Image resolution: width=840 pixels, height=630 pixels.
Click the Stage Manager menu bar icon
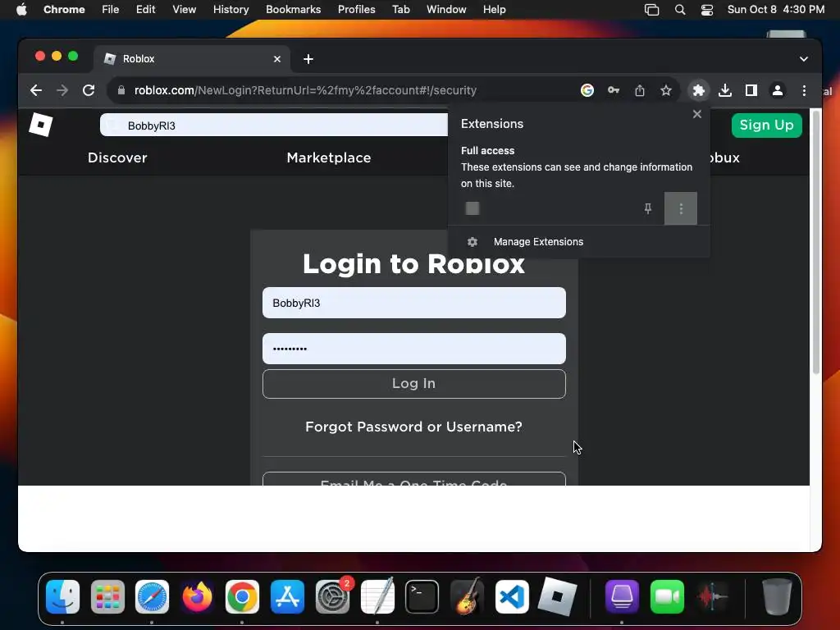pos(651,9)
